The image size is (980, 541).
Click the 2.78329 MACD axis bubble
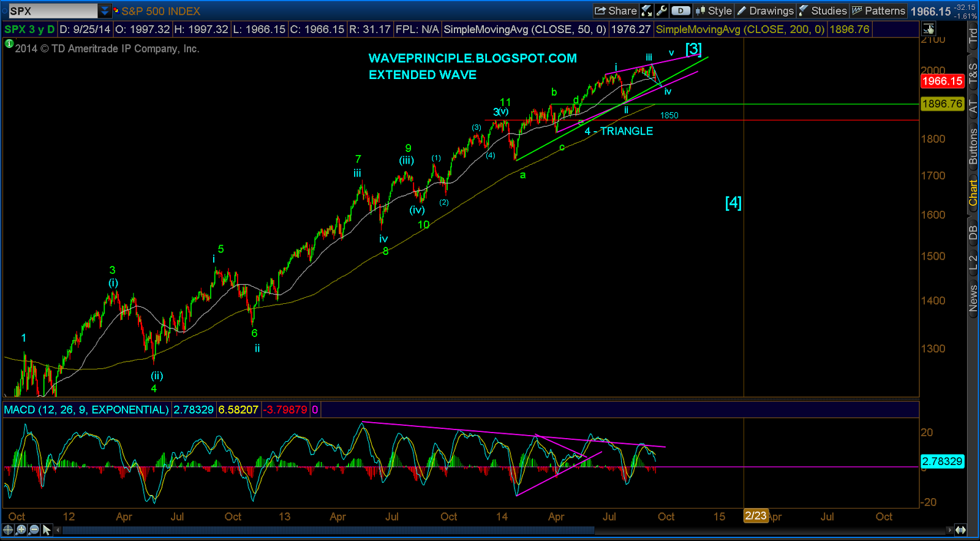pos(943,461)
